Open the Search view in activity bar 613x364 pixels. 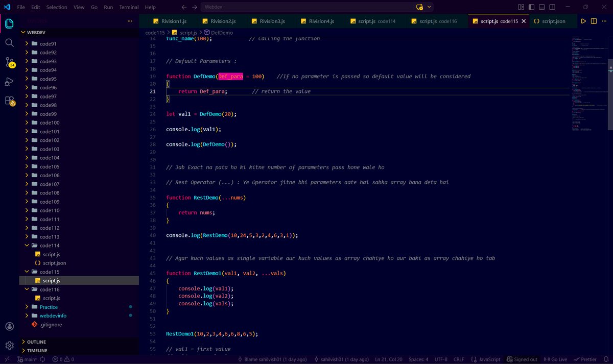[x=9, y=43]
